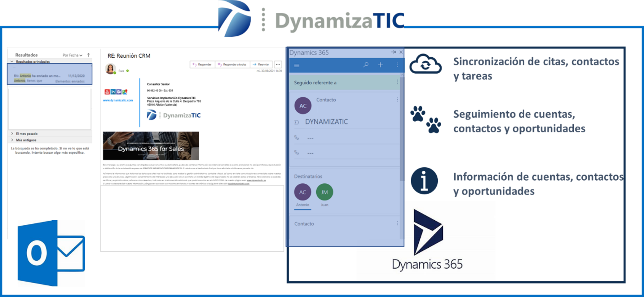
Task: Click the 'mi. 30/06/2021 14:39' timestamp
Action: (x=269, y=71)
